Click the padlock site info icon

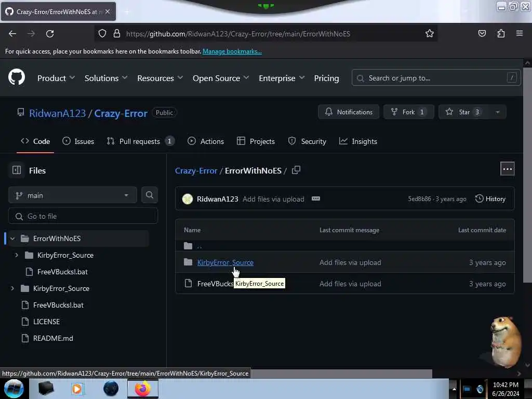tap(117, 34)
